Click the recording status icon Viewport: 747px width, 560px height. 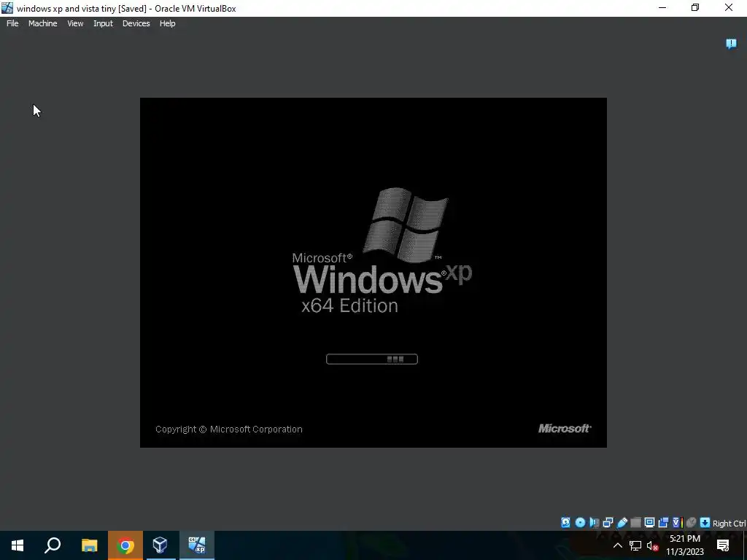coord(663,522)
